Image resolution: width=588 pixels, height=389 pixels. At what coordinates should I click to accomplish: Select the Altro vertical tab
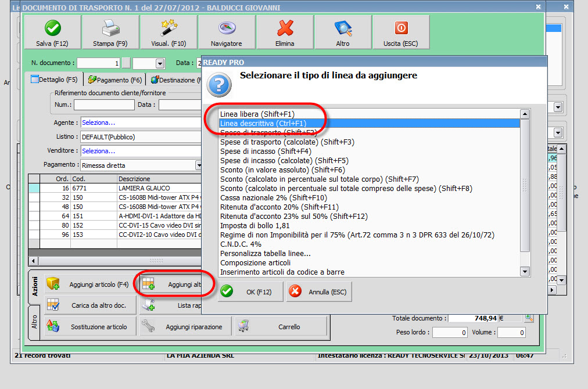pos(34,322)
